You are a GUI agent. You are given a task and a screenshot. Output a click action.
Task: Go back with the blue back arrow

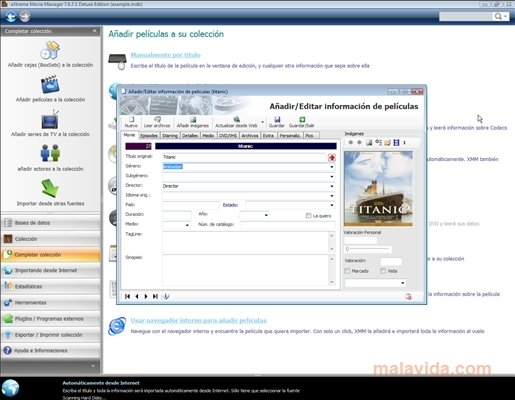coord(10,17)
